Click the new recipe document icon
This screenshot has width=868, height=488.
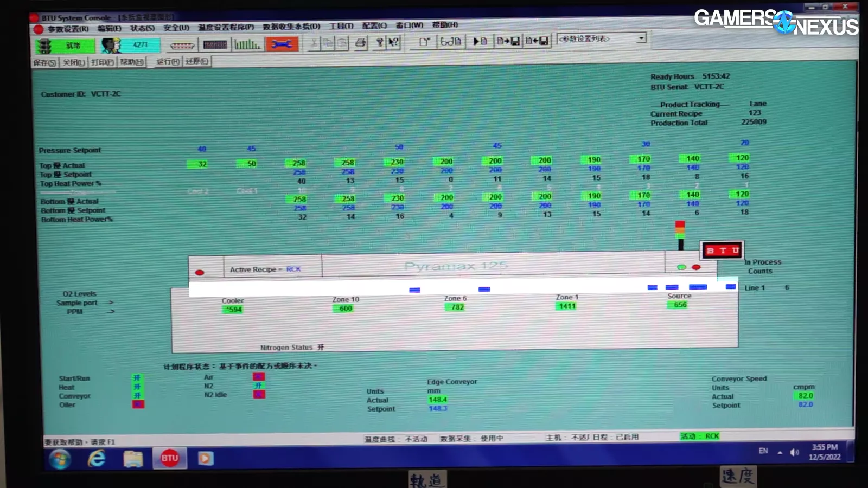coord(424,42)
